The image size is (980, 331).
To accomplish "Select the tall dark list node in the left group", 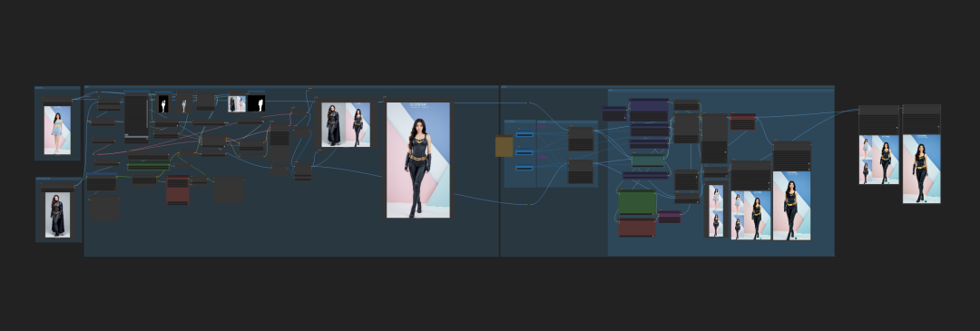I will 136,116.
